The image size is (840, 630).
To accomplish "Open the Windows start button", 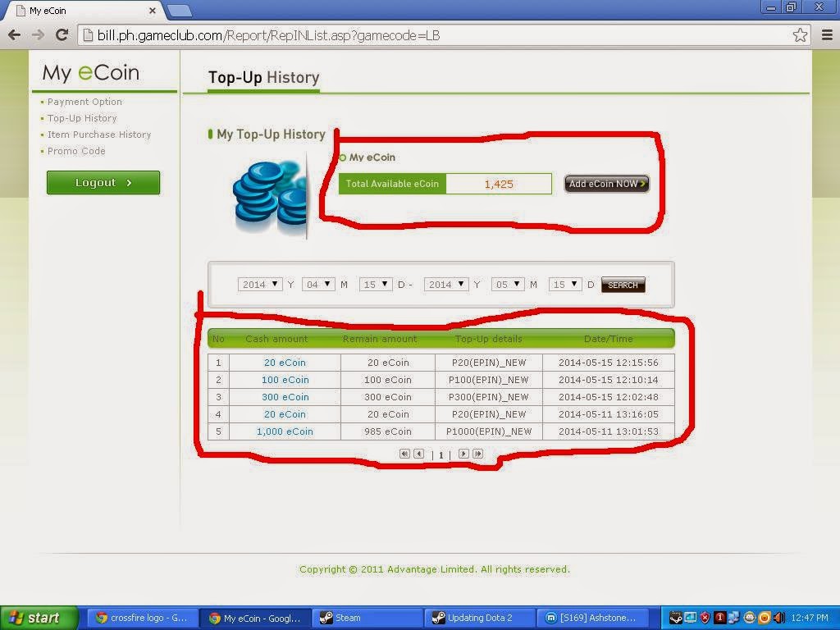I will (x=39, y=618).
